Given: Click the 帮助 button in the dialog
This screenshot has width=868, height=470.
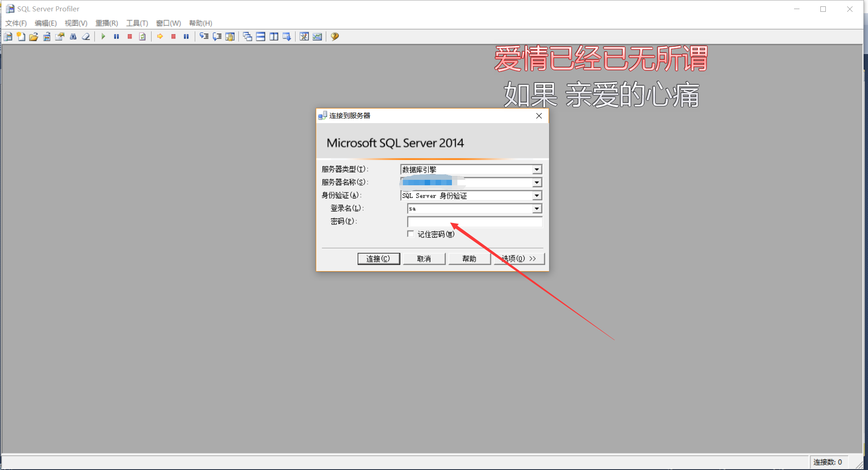Looking at the screenshot, I should pos(469,259).
